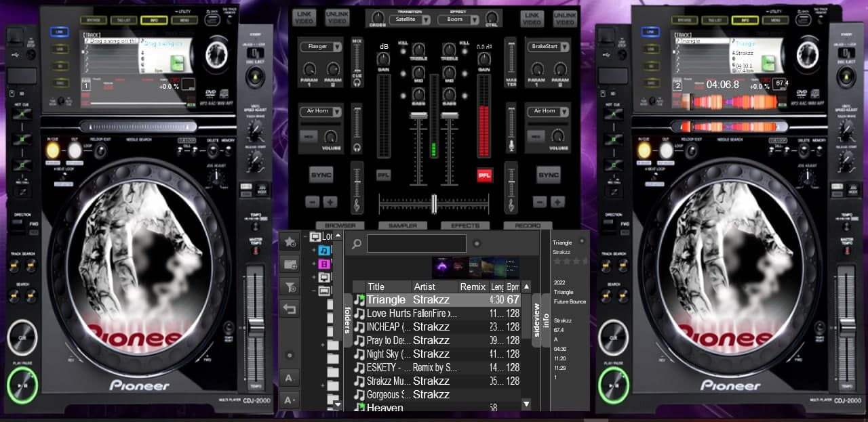Click the right deck IN/CUE yellow loop button
This screenshot has height=422, width=868.
click(644, 150)
